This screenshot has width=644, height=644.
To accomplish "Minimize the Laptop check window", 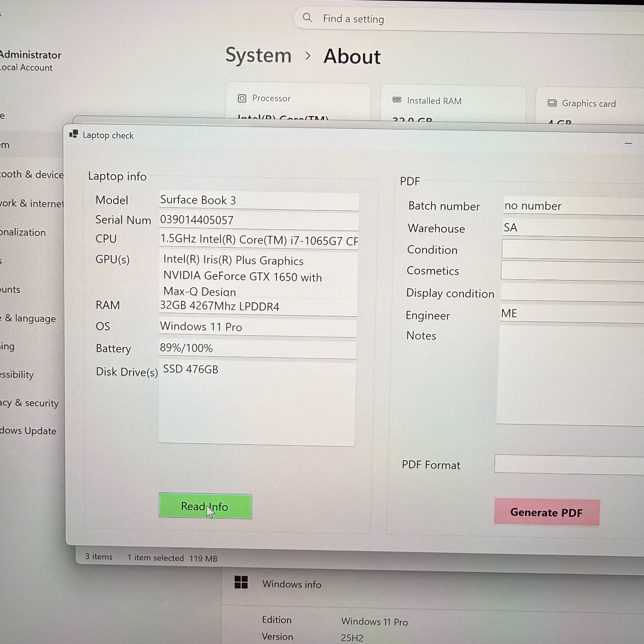I will click(x=628, y=143).
